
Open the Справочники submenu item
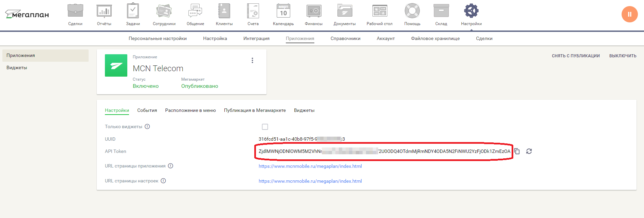(x=346, y=38)
